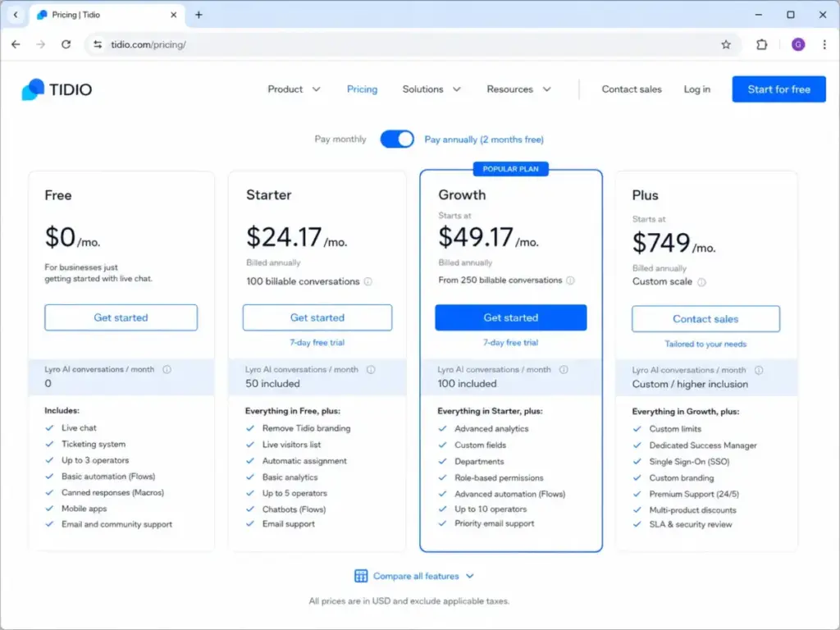The width and height of the screenshot is (840, 630).
Task: Click Lyro AI info icon in Plus plan
Action: (759, 370)
